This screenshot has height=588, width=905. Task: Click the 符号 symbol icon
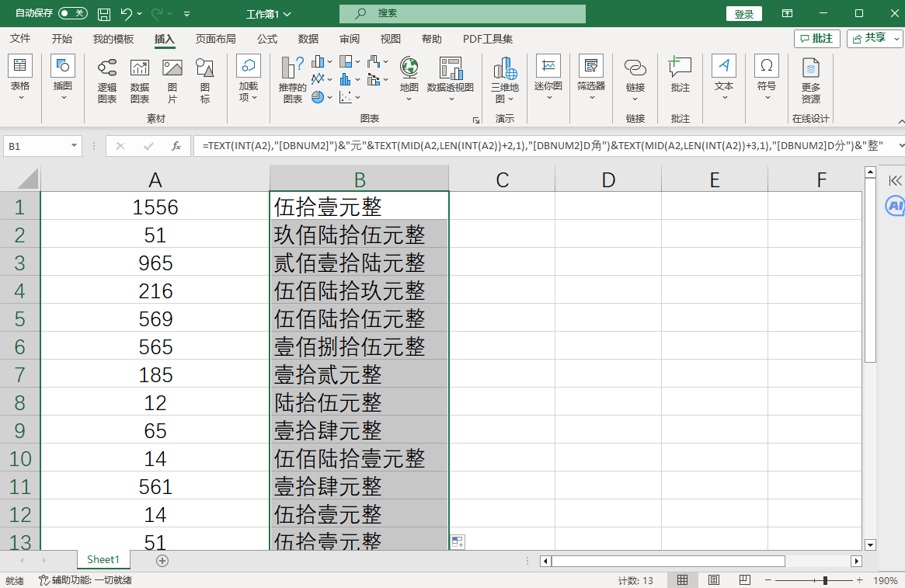point(766,75)
